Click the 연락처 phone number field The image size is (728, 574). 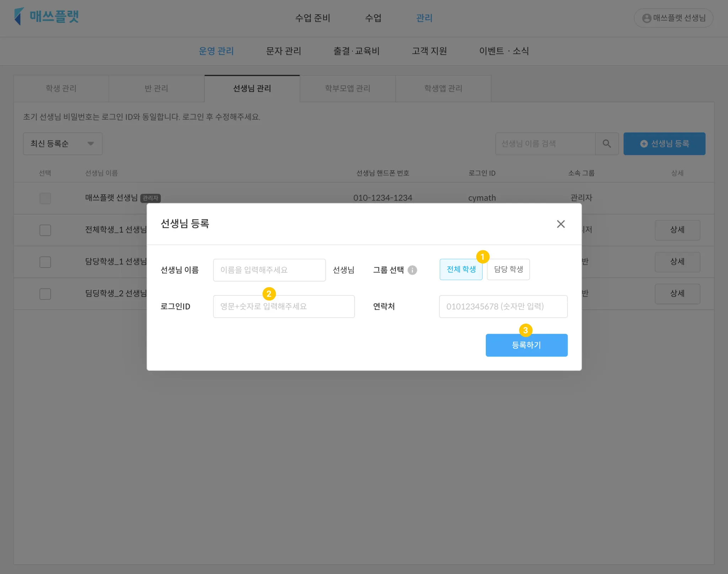click(x=503, y=306)
